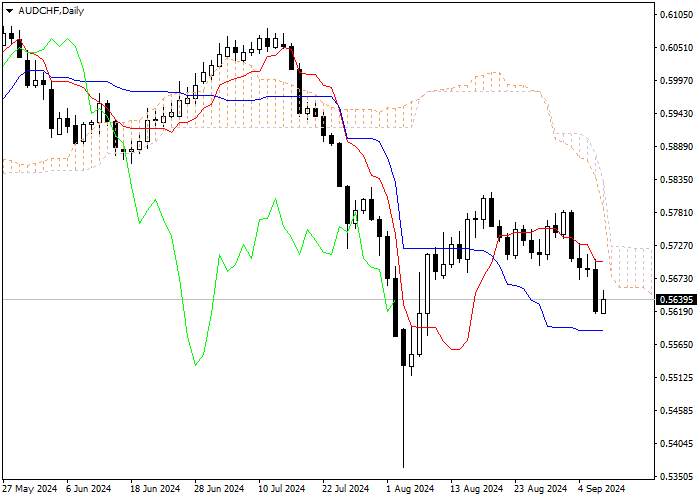Click the 10 Jul 2024 date label

[x=282, y=489]
